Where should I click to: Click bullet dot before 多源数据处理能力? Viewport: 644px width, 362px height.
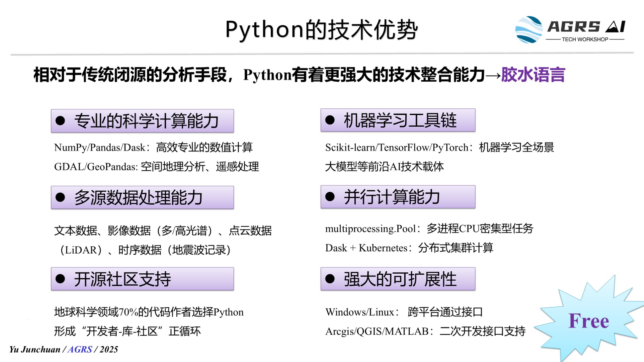point(60,197)
